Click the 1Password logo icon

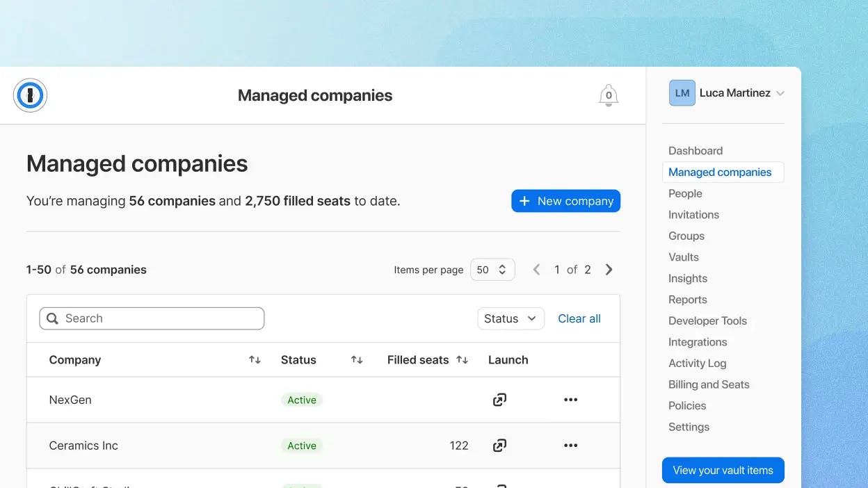(30, 96)
